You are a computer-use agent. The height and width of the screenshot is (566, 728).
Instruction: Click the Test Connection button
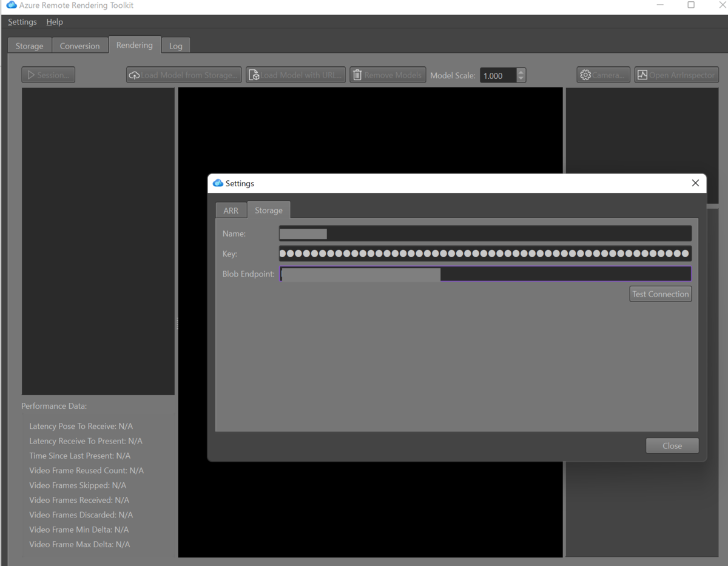[x=661, y=294]
